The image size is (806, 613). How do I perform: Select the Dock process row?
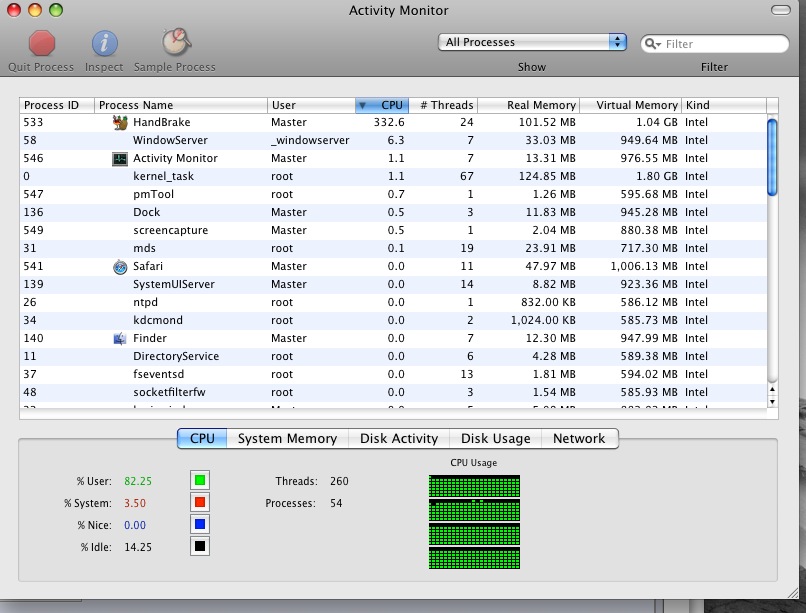point(393,212)
